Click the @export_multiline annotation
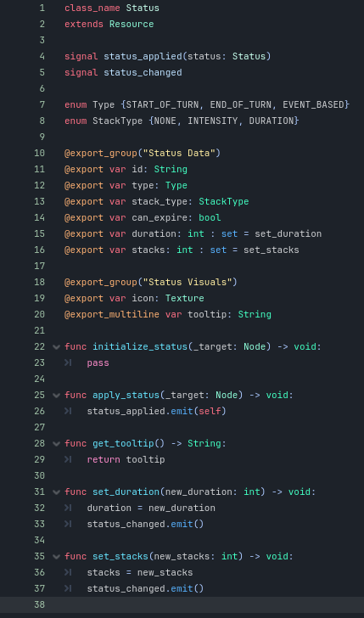 point(112,314)
